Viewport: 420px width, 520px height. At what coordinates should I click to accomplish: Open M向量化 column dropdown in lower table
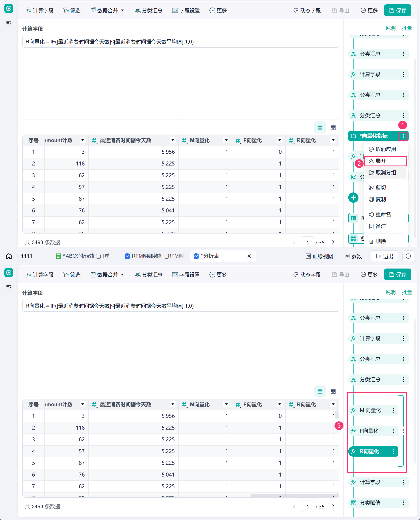tap(226, 404)
